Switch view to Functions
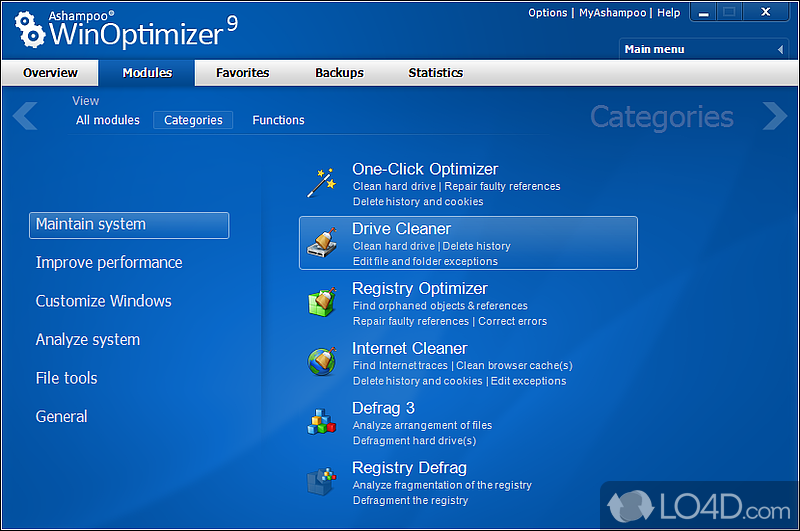Screen dimensions: 800x531 (278, 120)
